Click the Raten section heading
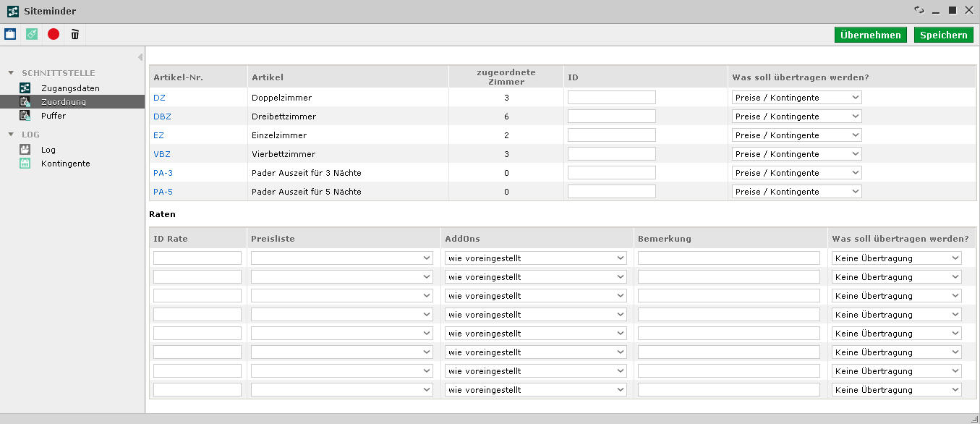980x424 pixels. click(x=162, y=214)
